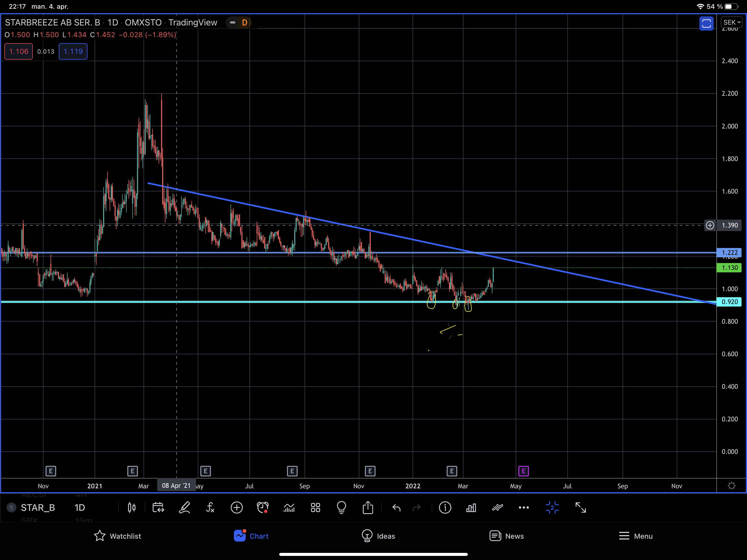
Task: Open the indicators fx menu
Action: [210, 507]
